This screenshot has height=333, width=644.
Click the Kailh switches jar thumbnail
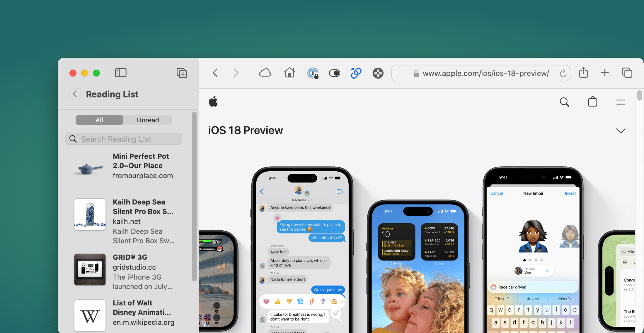tap(90, 214)
